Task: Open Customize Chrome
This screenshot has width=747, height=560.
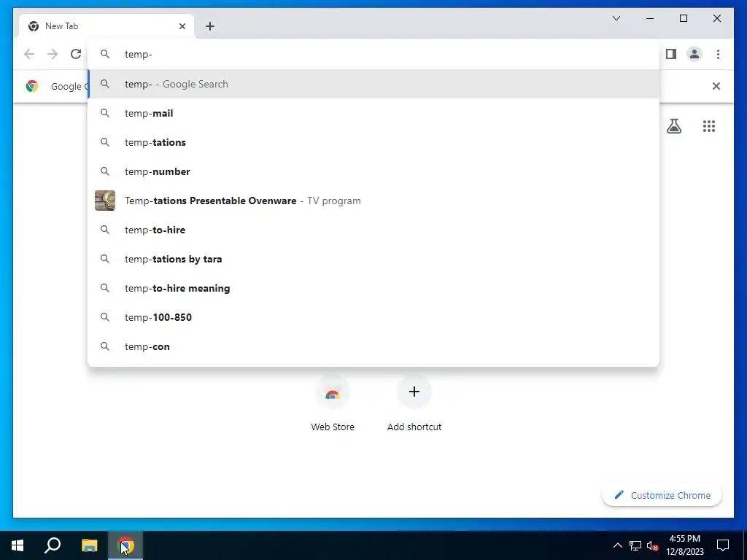Action: 662,495
